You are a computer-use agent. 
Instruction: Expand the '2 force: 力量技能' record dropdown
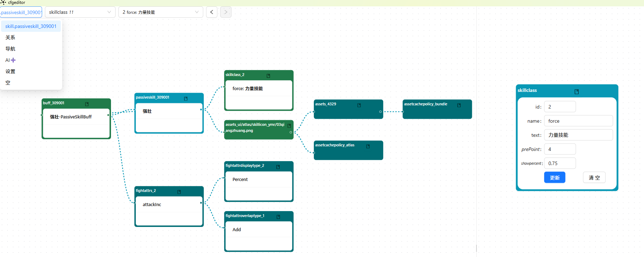coord(160,12)
